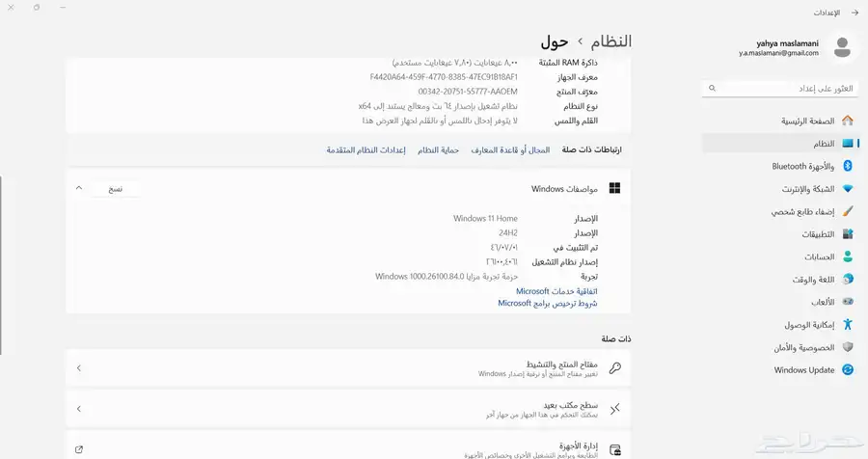Viewport: 868px width, 459px height.
Task: Click the Windows 11 Home edition value
Action: 485,218
